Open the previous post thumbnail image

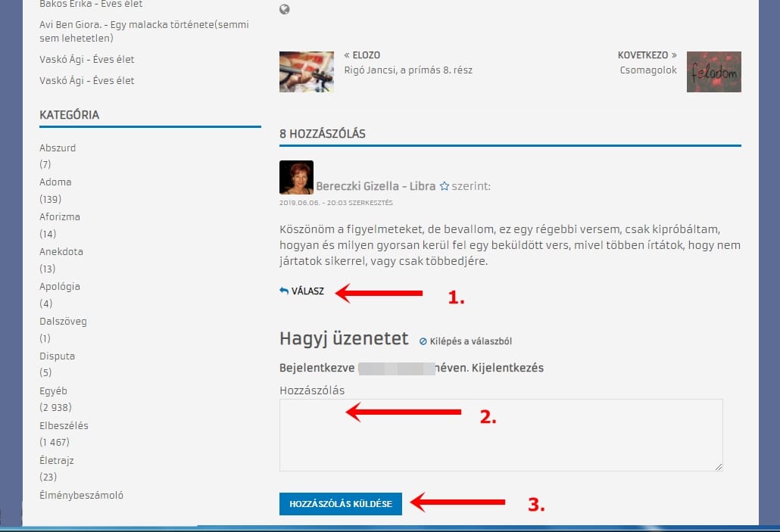(306, 72)
